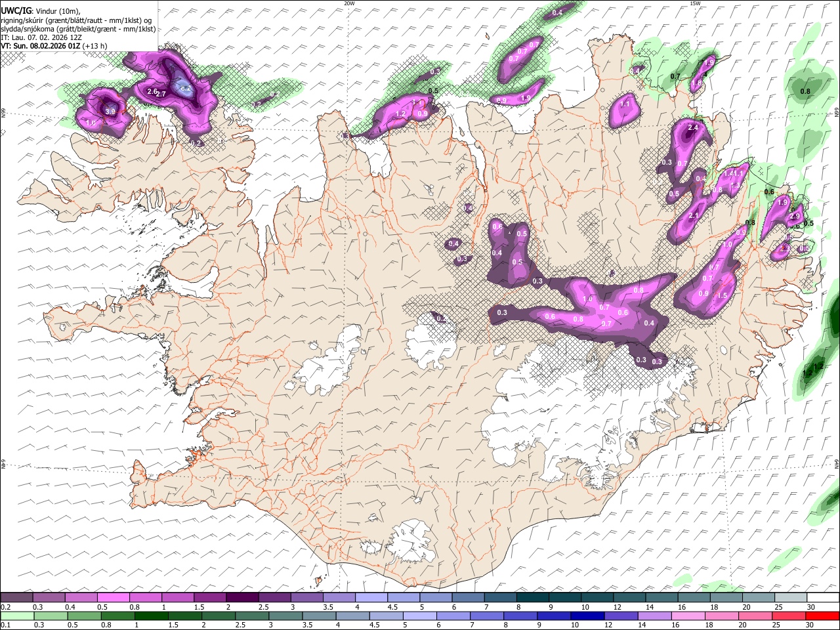Click the 2.1 snowfall value on the map

coord(694,215)
